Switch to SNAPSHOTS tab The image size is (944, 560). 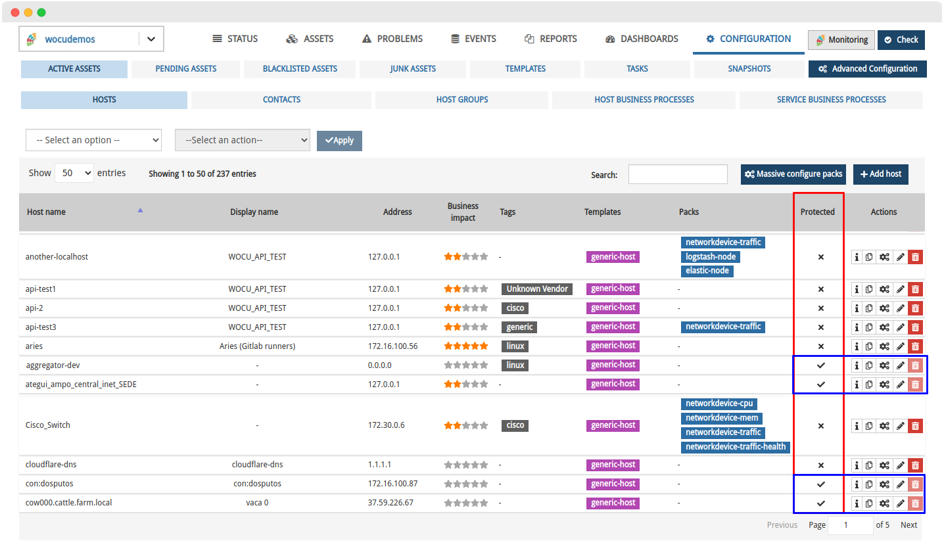click(749, 69)
